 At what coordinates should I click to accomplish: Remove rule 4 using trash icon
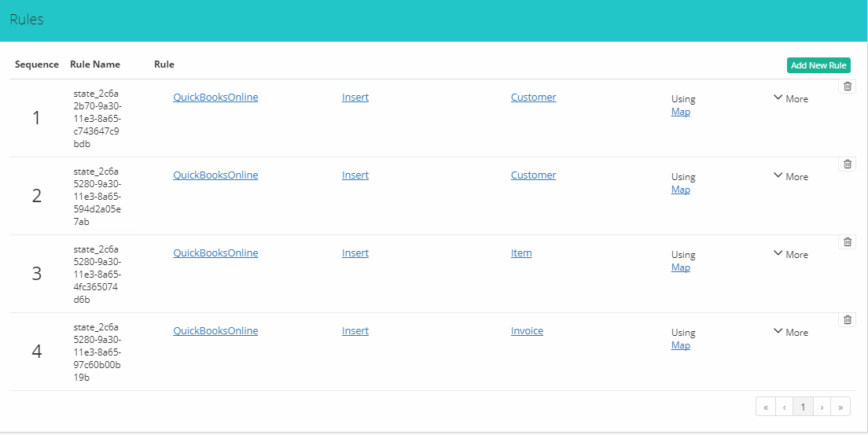847,320
